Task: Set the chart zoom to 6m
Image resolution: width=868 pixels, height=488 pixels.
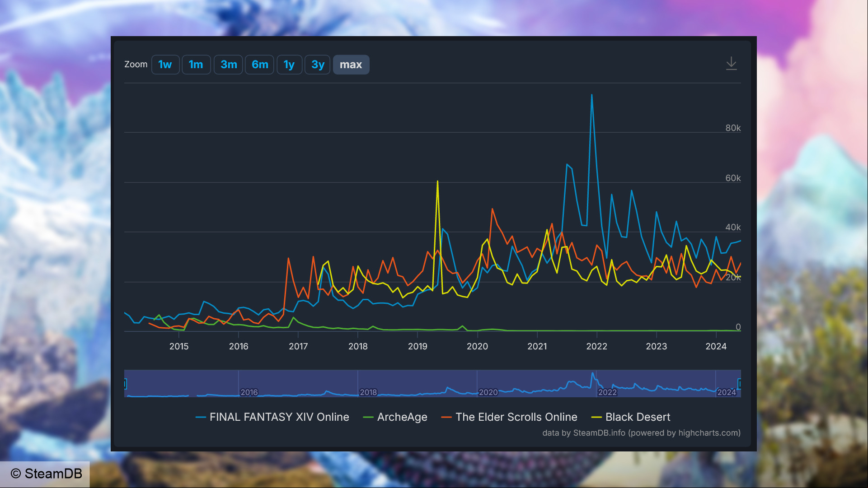Action: 260,65
